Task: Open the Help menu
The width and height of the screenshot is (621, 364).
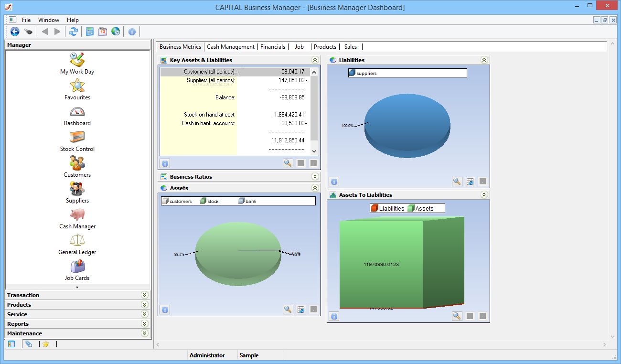Action: pos(73,20)
